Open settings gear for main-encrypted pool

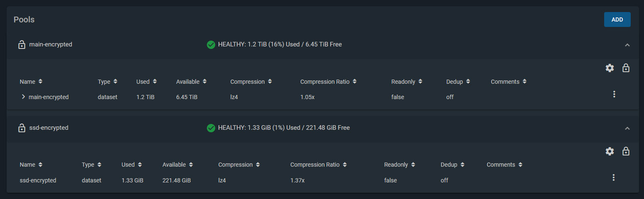610,68
